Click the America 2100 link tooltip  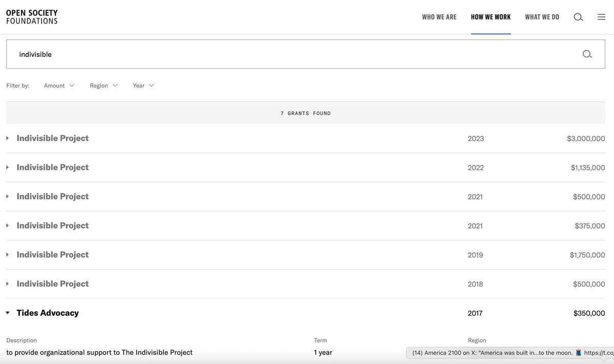coord(510,353)
